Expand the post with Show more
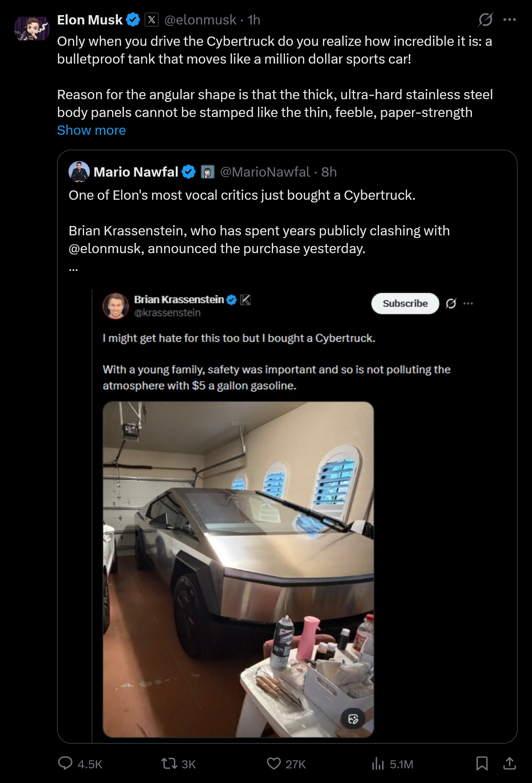The image size is (532, 783). [91, 130]
